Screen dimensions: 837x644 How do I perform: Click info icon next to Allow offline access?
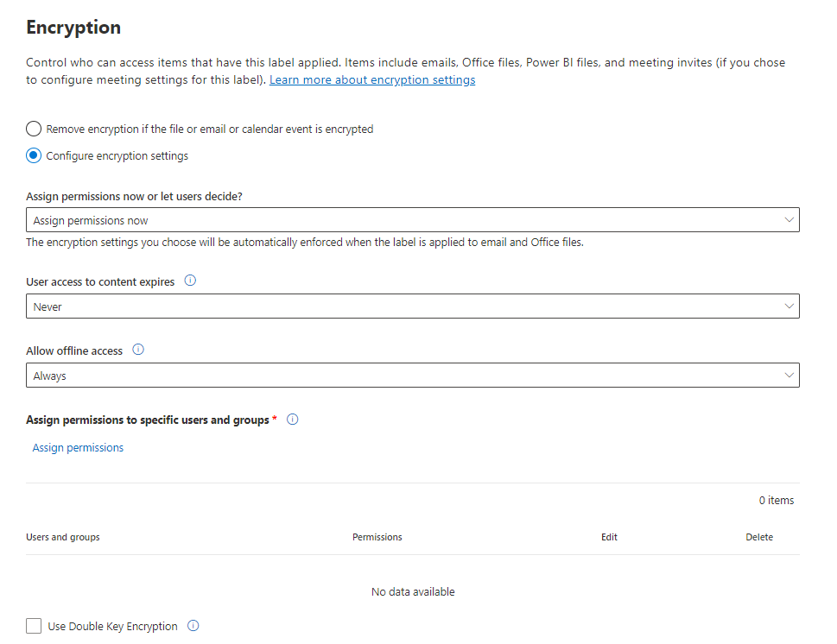pyautogui.click(x=138, y=350)
